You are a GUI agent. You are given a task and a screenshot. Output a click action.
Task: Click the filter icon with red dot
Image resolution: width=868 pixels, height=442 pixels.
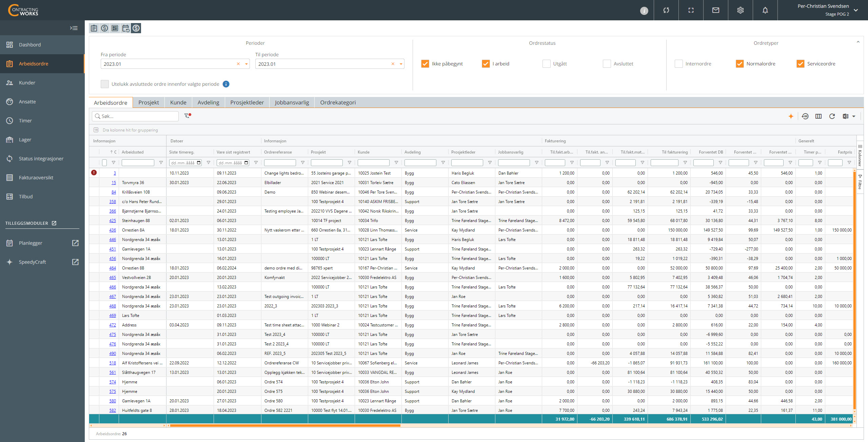(x=188, y=116)
